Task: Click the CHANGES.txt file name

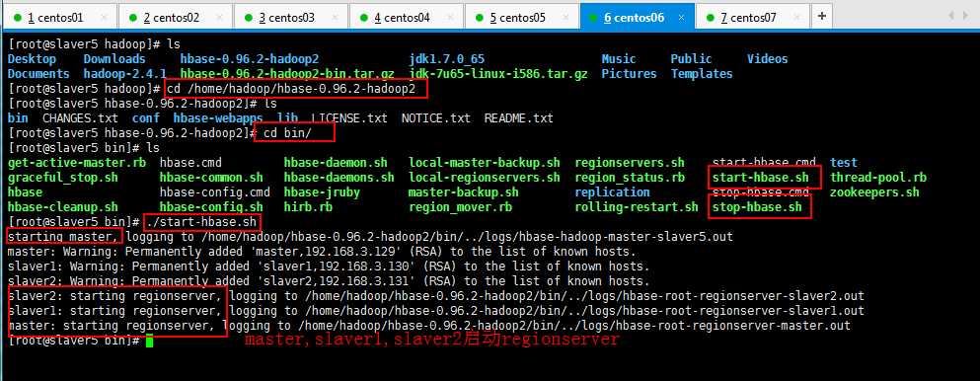Action: coord(80,118)
